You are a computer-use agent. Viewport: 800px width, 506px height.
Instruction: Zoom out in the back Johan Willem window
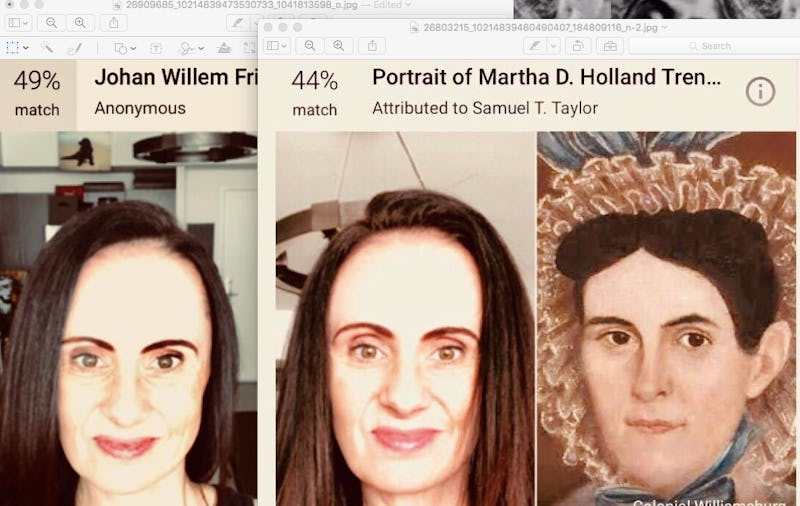tap(51, 23)
